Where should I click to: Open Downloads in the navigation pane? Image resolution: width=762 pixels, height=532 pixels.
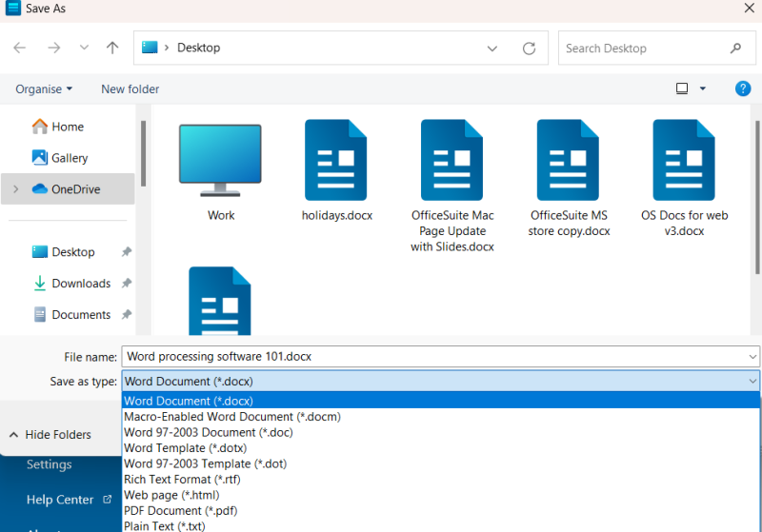coord(81,283)
